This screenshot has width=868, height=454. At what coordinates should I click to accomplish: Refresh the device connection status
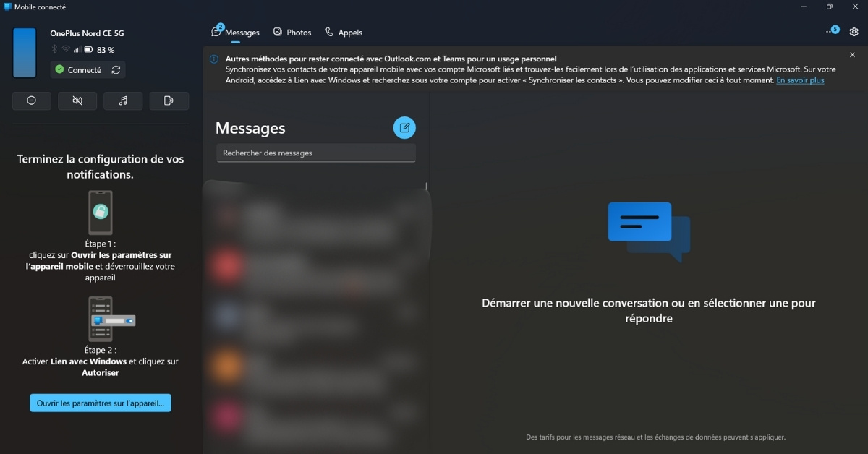(116, 70)
